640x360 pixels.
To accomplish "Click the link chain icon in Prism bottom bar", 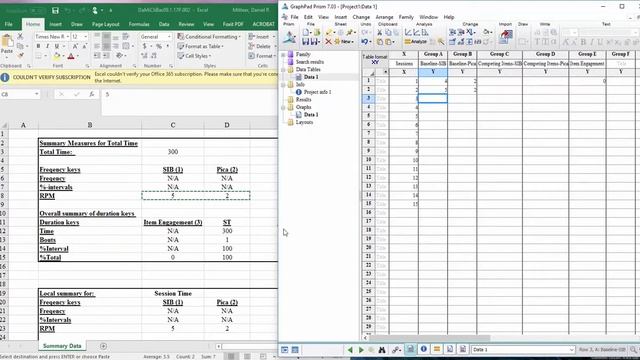I will coord(396,350).
